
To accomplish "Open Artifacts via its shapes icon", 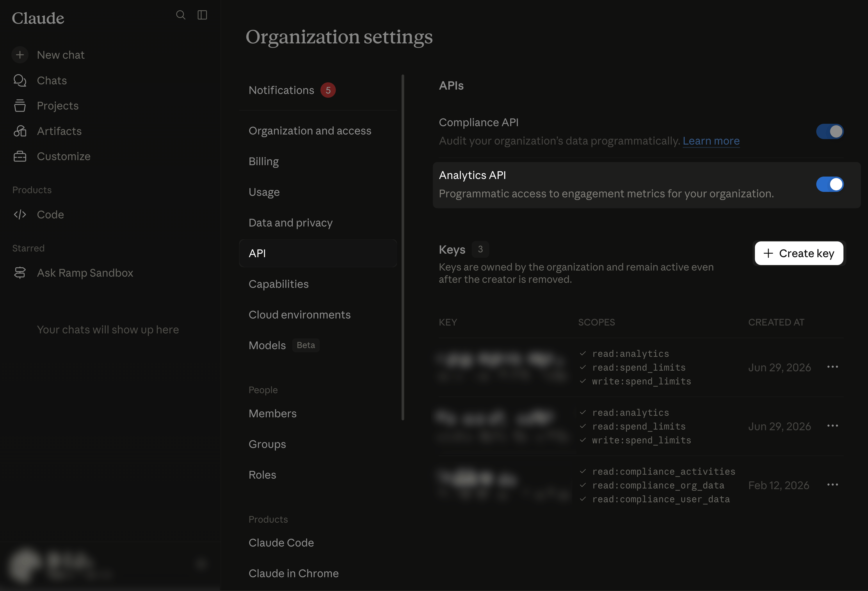I will (x=20, y=131).
